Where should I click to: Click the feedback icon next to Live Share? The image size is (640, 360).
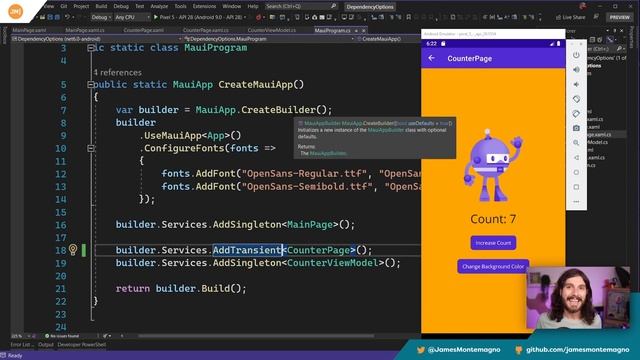click(596, 17)
